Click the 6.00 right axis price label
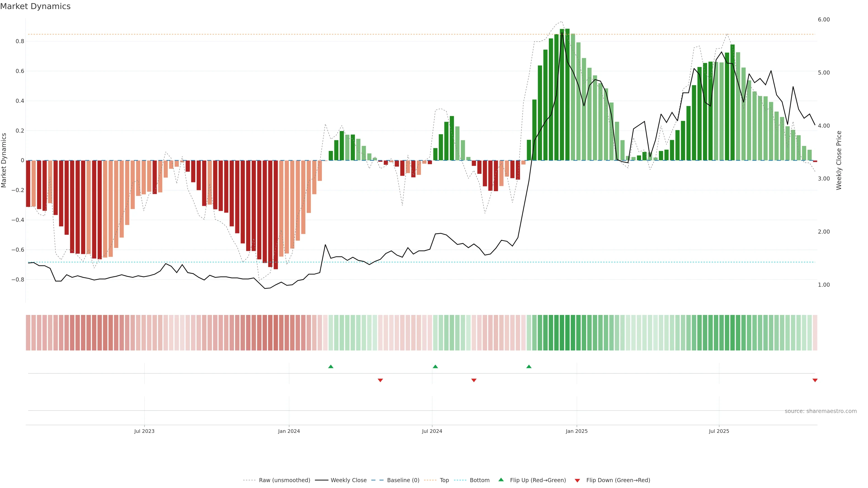Image resolution: width=868 pixels, height=488 pixels. [823, 19]
